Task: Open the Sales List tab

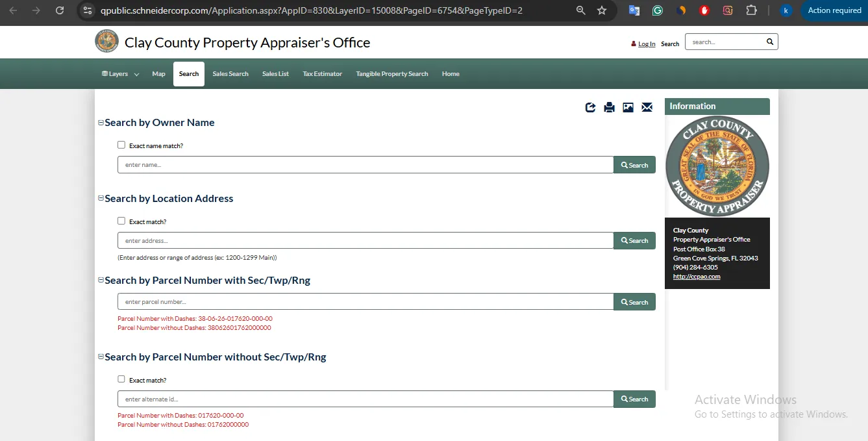Action: coord(275,74)
